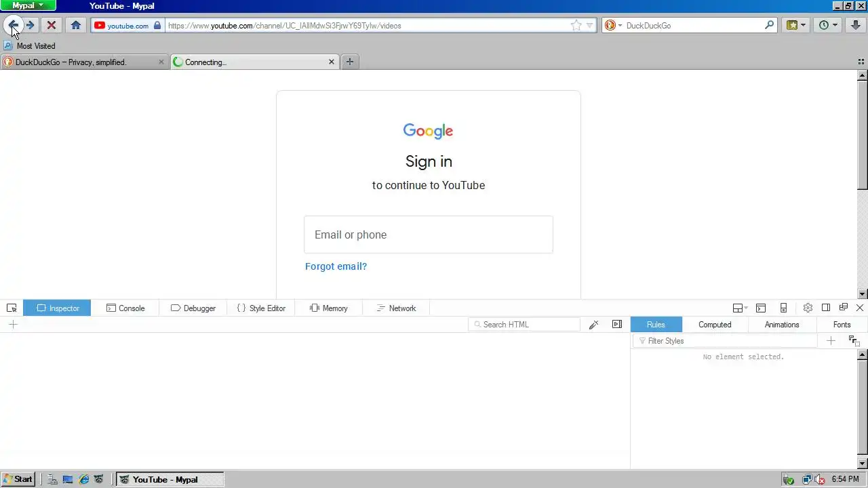Image resolution: width=868 pixels, height=488 pixels.
Task: Click the rules pane vertical scrollbar
Action: tap(863, 409)
